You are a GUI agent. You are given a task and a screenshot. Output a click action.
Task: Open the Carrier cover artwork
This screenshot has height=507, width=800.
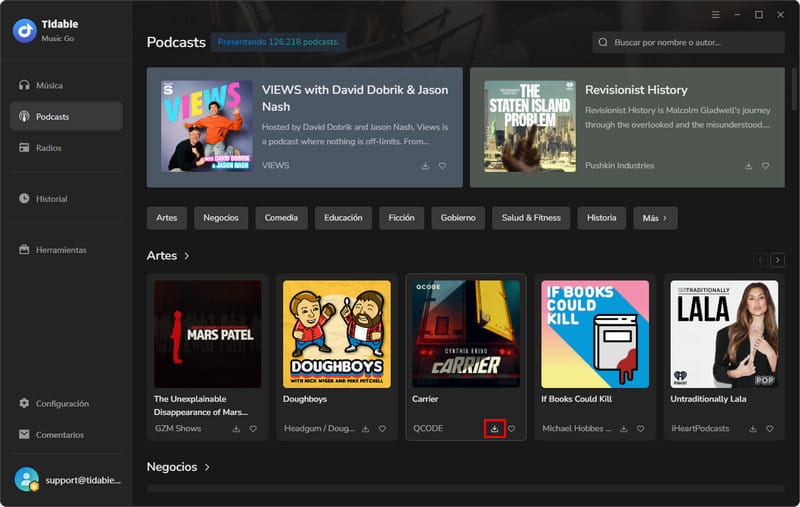pyautogui.click(x=466, y=334)
